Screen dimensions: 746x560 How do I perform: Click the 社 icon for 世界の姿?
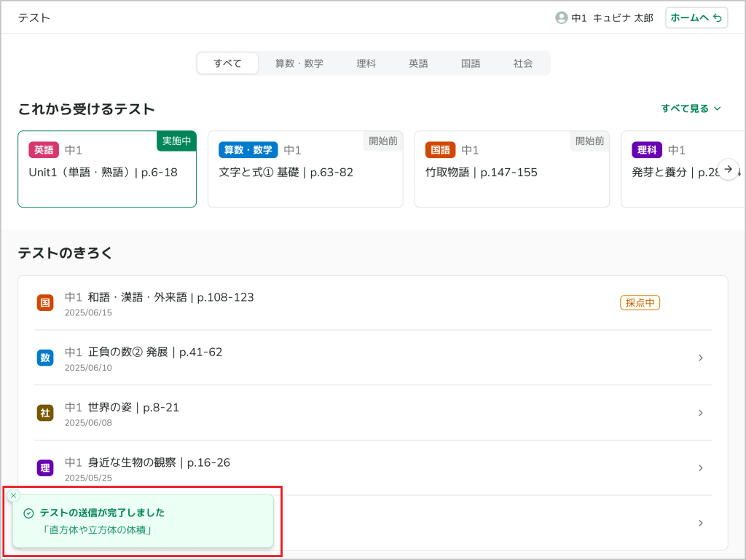(x=45, y=413)
